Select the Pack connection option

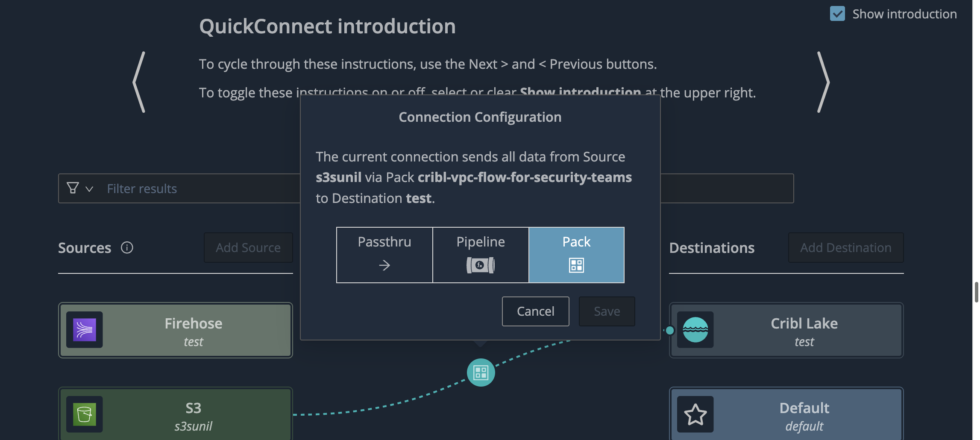tap(576, 255)
